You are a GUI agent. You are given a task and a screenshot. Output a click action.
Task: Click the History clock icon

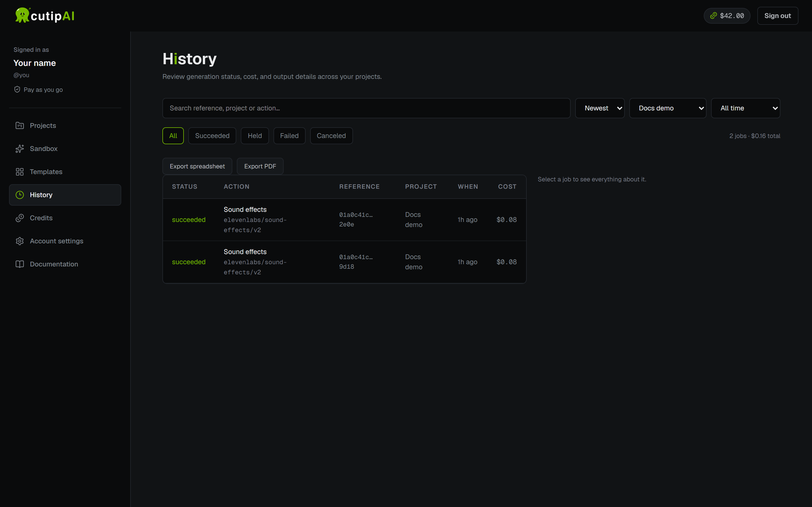20,195
